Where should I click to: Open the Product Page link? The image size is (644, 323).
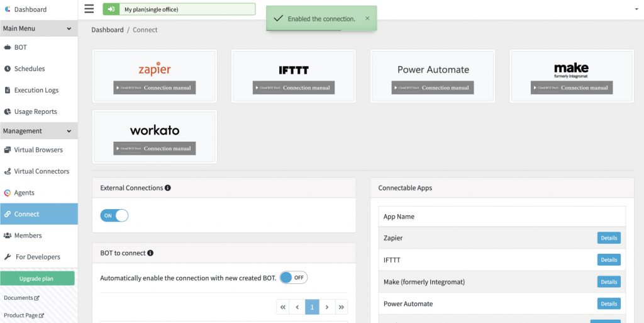point(24,315)
